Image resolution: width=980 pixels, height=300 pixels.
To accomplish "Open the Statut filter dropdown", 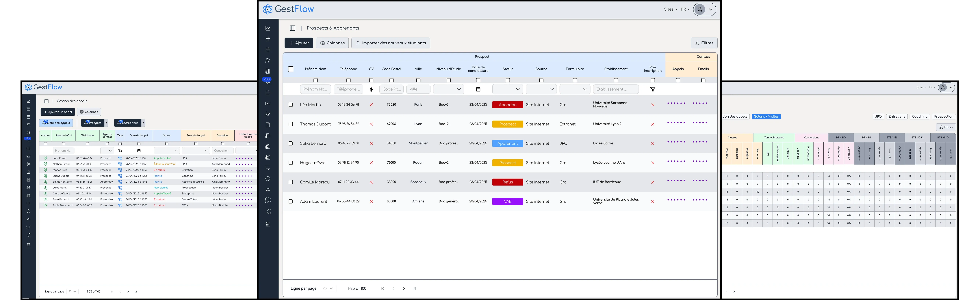I will tap(508, 89).
